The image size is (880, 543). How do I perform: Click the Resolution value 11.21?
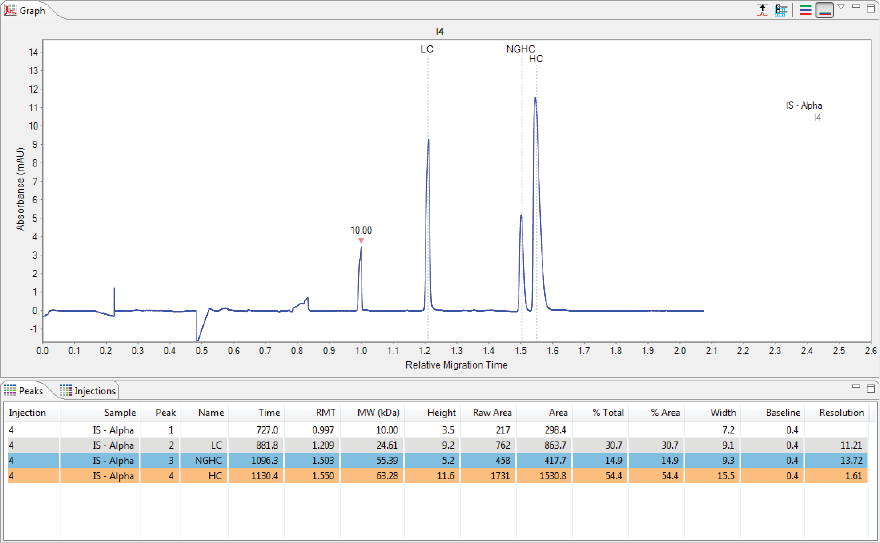pyautogui.click(x=851, y=445)
